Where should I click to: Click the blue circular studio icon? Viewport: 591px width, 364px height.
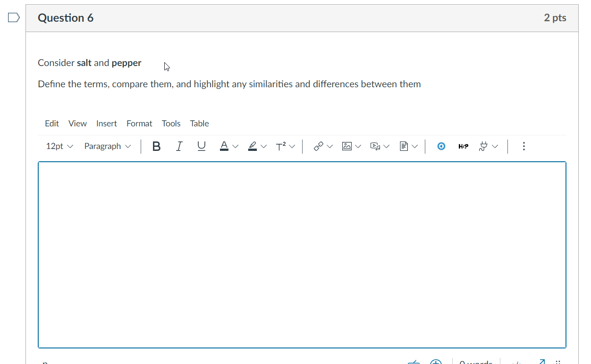pyautogui.click(x=441, y=147)
